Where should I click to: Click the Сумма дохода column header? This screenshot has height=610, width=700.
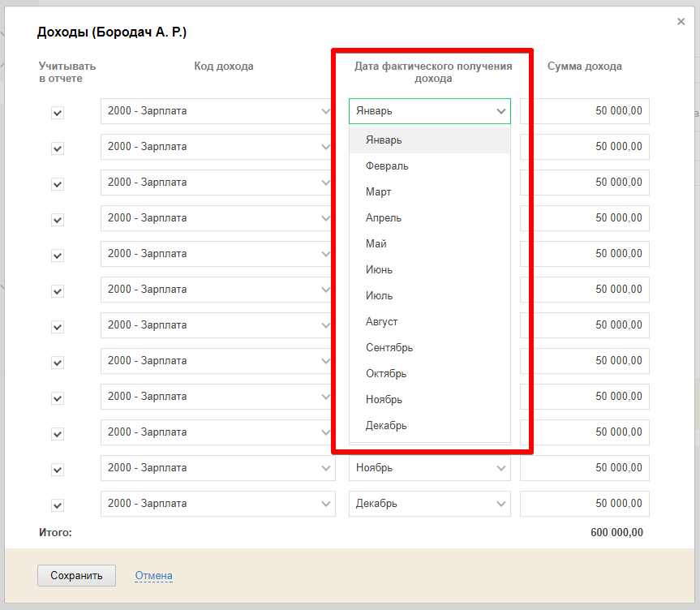pyautogui.click(x=584, y=66)
